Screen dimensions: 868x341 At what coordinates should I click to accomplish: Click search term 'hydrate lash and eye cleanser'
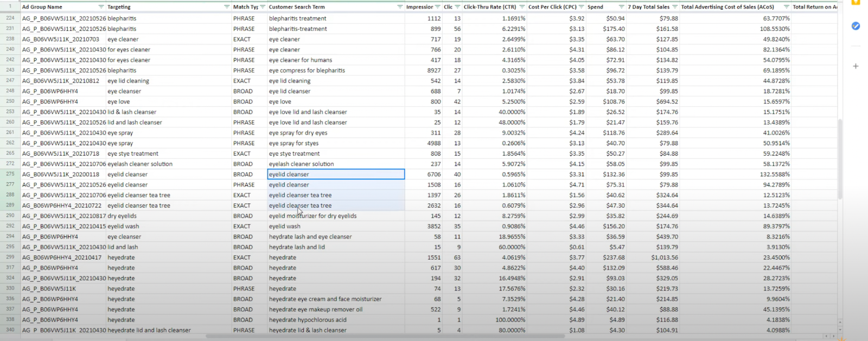point(310,237)
